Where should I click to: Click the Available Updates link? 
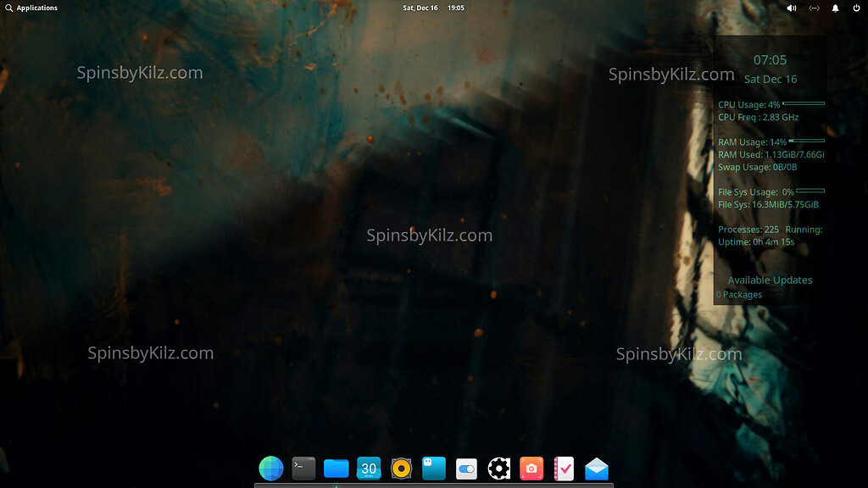pos(770,280)
